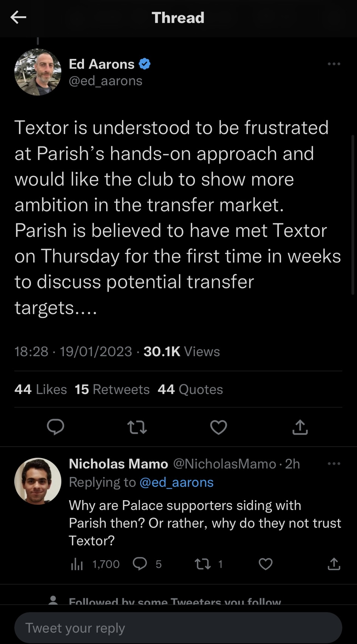357x644 pixels.
Task: View analytics on Nicholas Mamo's reply
Action: (77, 564)
